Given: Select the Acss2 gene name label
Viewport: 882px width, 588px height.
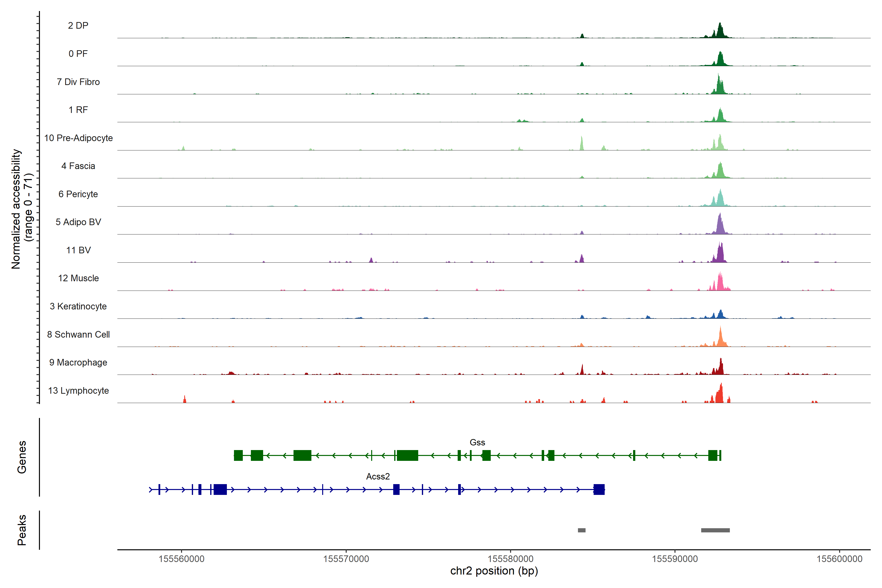Looking at the screenshot, I should click(378, 476).
